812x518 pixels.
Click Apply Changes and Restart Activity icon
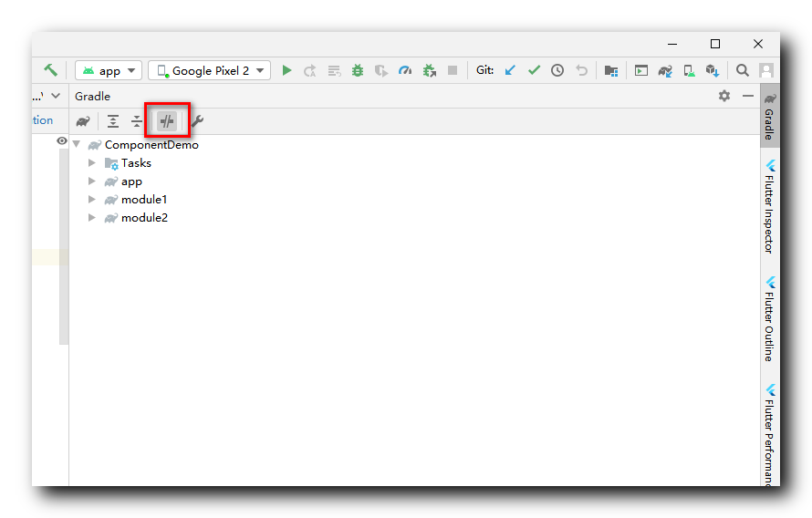pyautogui.click(x=309, y=70)
